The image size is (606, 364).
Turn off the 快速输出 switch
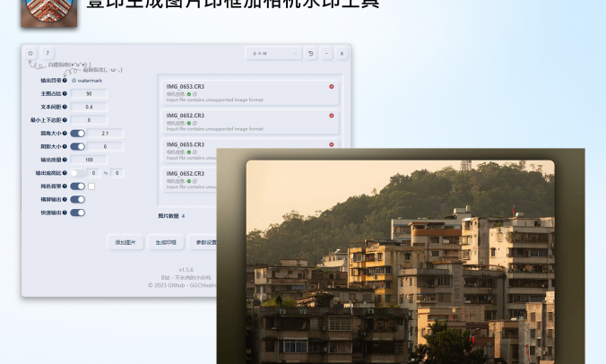[x=78, y=212]
